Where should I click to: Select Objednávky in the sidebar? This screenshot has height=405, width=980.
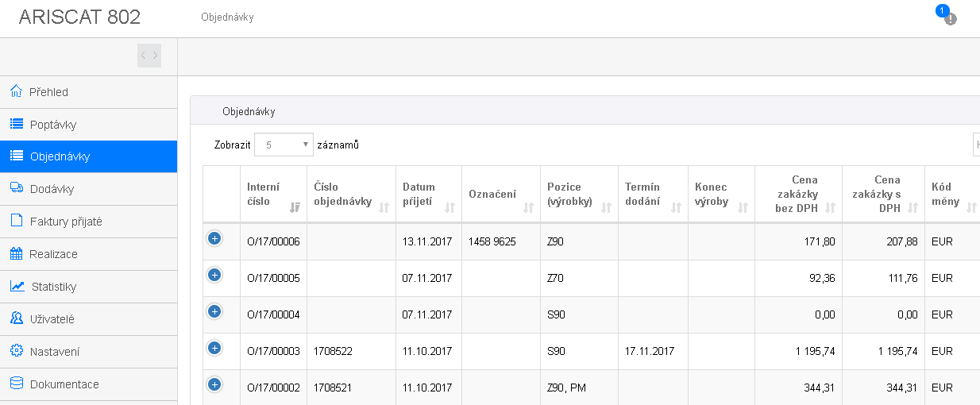coord(88,156)
